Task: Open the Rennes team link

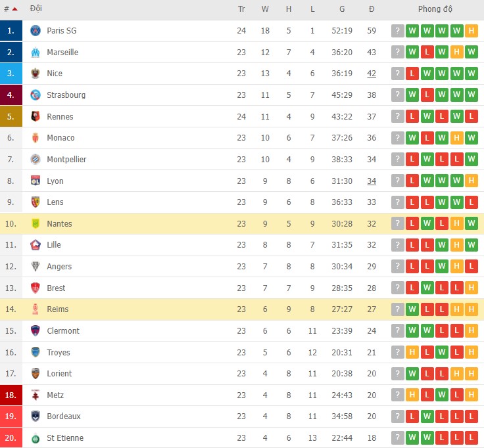Action: pos(60,117)
